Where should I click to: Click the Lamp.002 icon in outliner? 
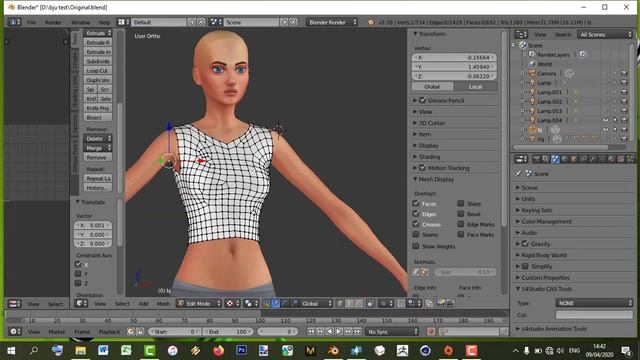pos(532,101)
